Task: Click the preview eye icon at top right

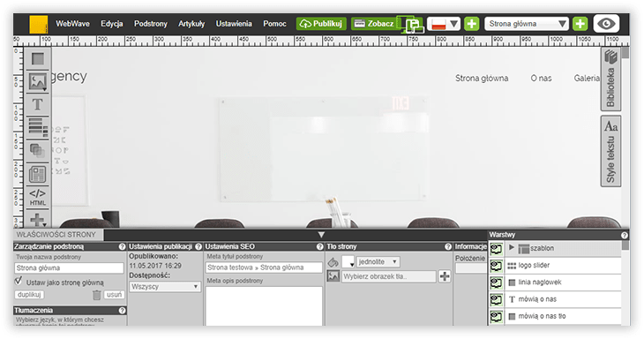Action: (x=606, y=24)
